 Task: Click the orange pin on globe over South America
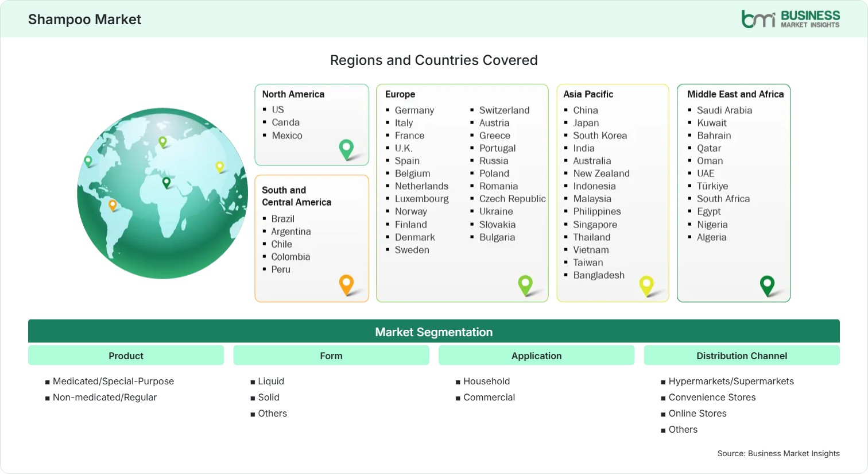tap(113, 205)
